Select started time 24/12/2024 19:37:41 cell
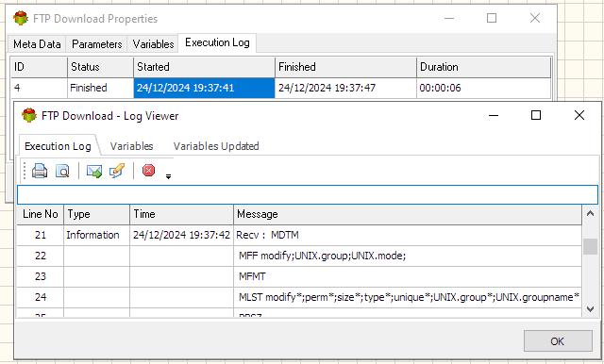604x364 pixels. coord(204,88)
